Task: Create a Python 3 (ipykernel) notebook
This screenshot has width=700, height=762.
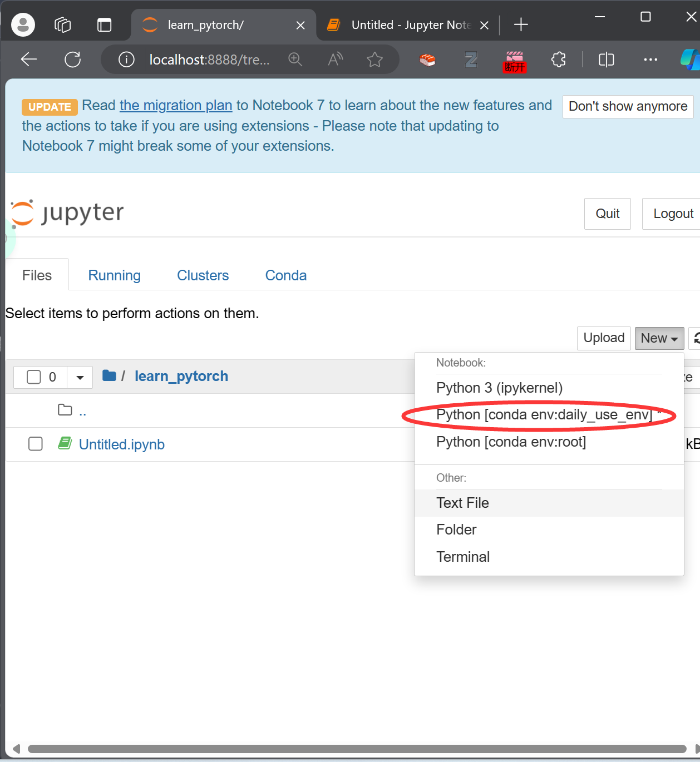Action: (x=549, y=388)
